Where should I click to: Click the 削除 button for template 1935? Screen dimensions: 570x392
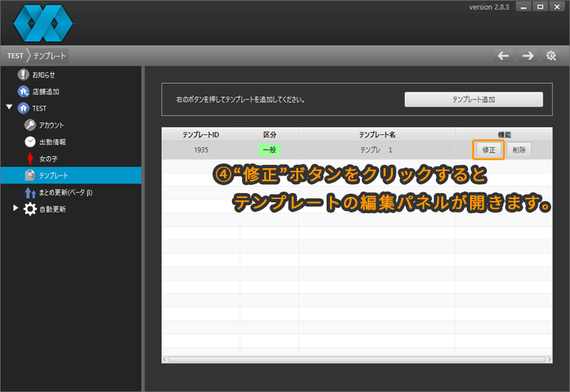[x=519, y=149]
